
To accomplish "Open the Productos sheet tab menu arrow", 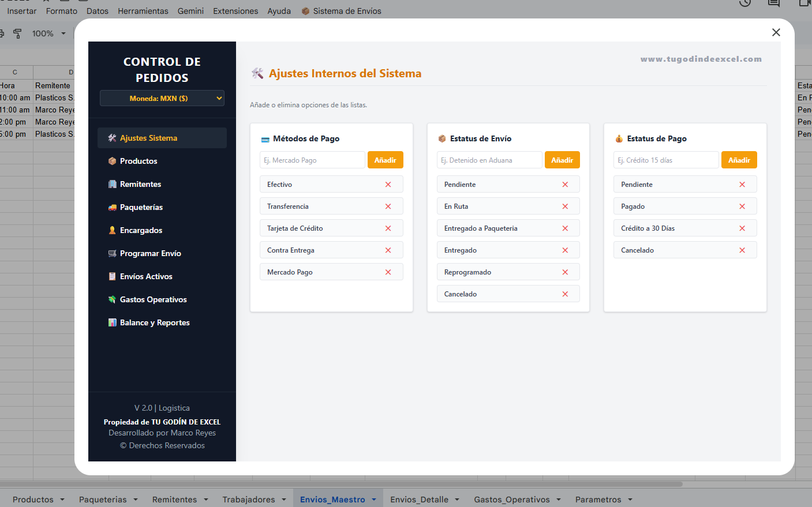I will [62, 500].
